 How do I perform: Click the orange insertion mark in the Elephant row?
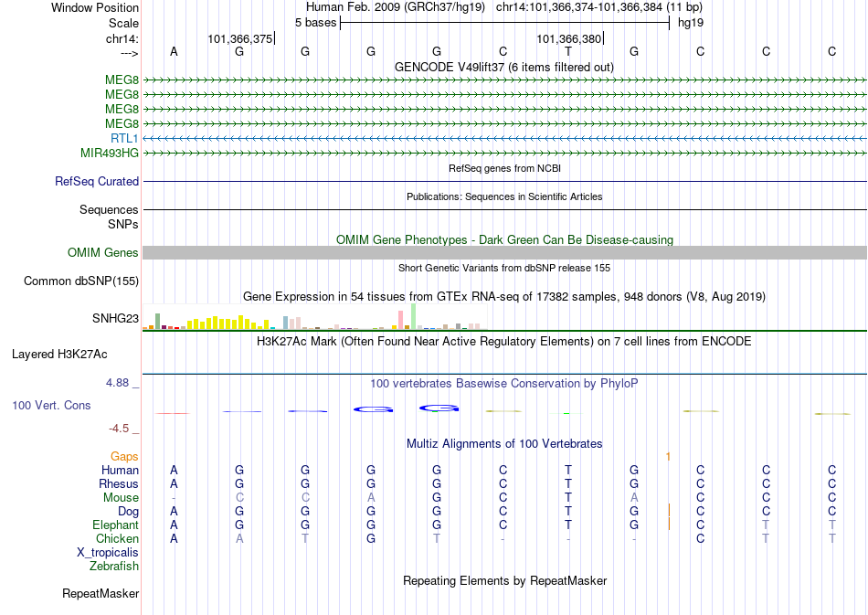click(669, 524)
